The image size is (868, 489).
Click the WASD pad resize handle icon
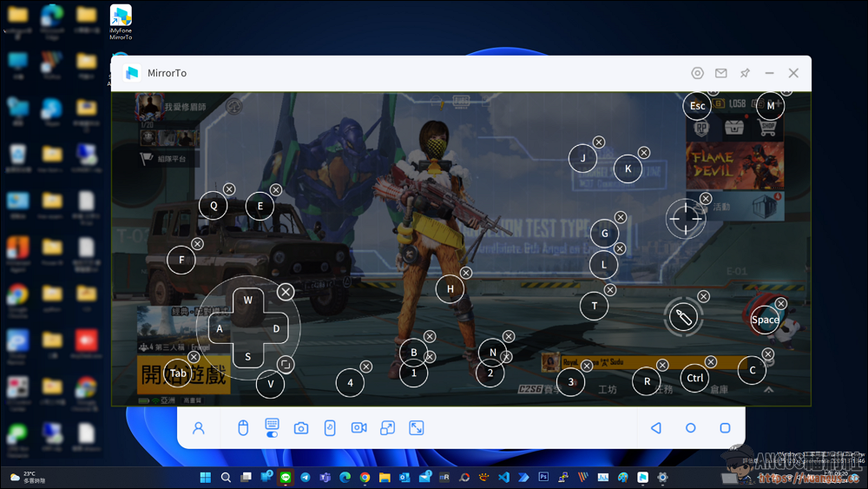[x=285, y=365]
